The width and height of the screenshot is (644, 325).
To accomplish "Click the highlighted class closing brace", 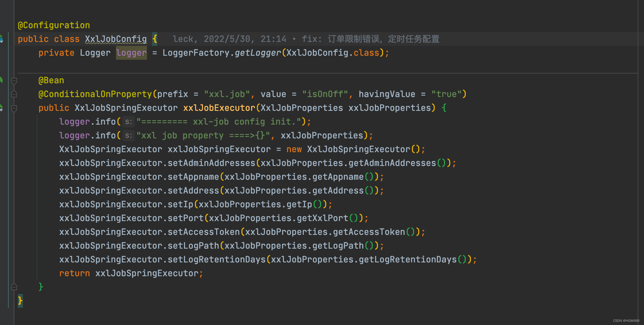I will point(20,301).
